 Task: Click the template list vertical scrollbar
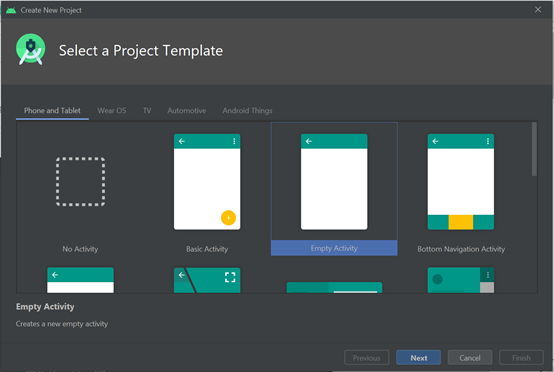coord(534,149)
